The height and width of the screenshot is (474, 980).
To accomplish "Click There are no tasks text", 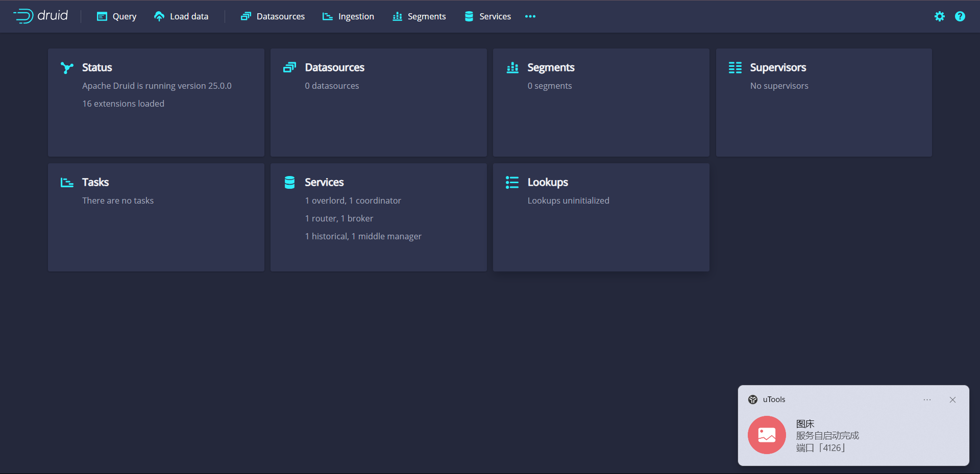I will click(118, 201).
